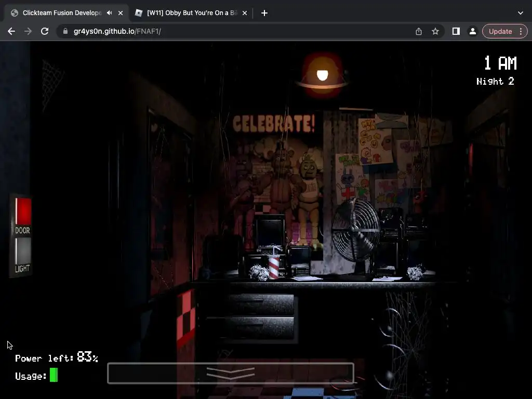Open the share page icon
Image resolution: width=532 pixels, height=399 pixels.
[419, 31]
